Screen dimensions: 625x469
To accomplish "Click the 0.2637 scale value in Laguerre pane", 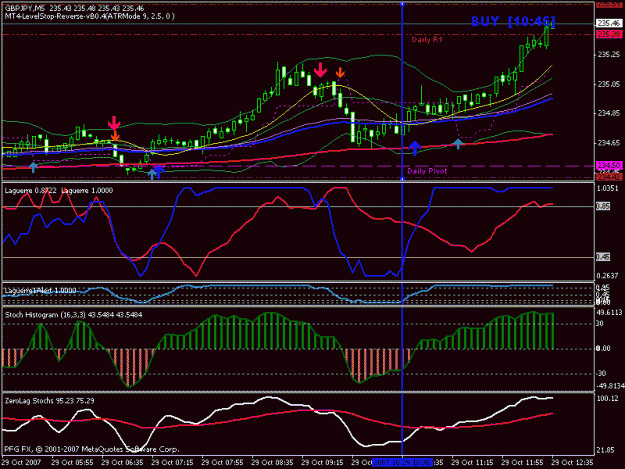I will pos(607,275).
